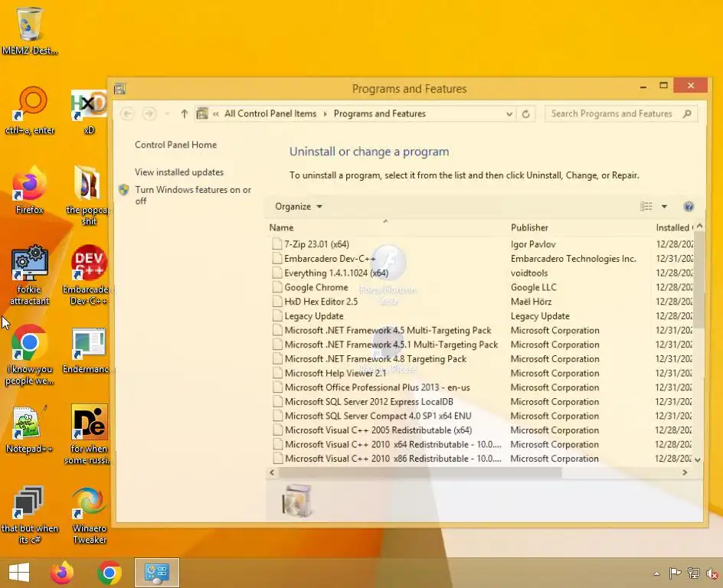Open Google Chrome from the taskbar
Screen dimensions: 723x588
[110, 573]
